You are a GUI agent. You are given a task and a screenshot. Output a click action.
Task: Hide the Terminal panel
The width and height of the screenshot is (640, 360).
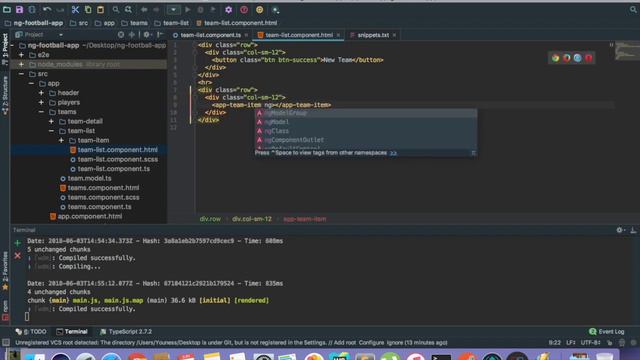[x=633, y=230]
